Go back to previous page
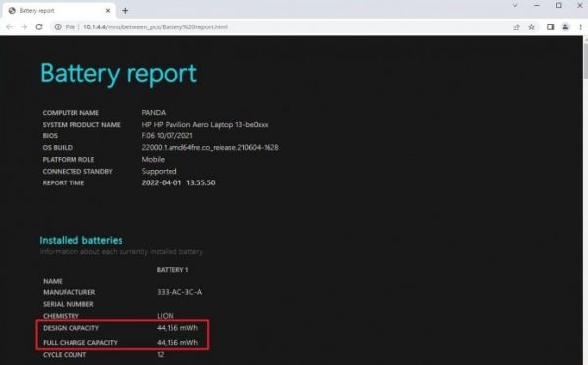 (x=10, y=27)
